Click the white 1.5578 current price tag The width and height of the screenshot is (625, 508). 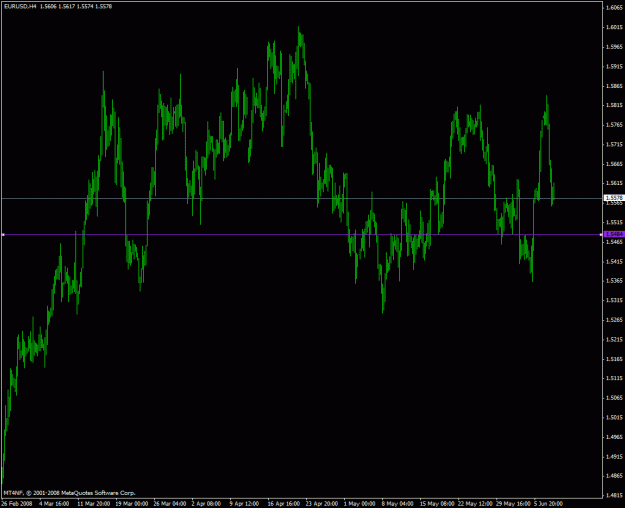coord(614,198)
